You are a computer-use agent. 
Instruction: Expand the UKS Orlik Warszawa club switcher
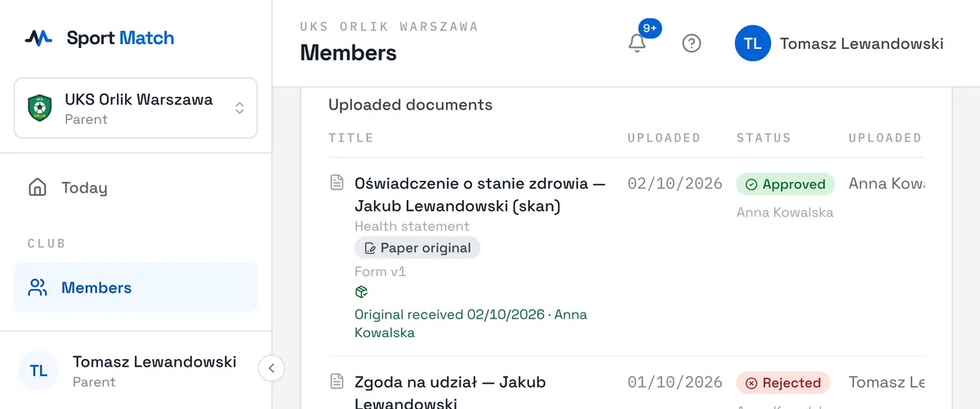coord(136,108)
